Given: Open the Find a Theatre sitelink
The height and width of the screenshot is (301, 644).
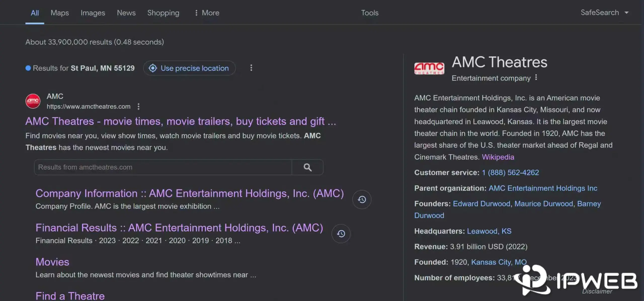Looking at the screenshot, I should pyautogui.click(x=70, y=296).
